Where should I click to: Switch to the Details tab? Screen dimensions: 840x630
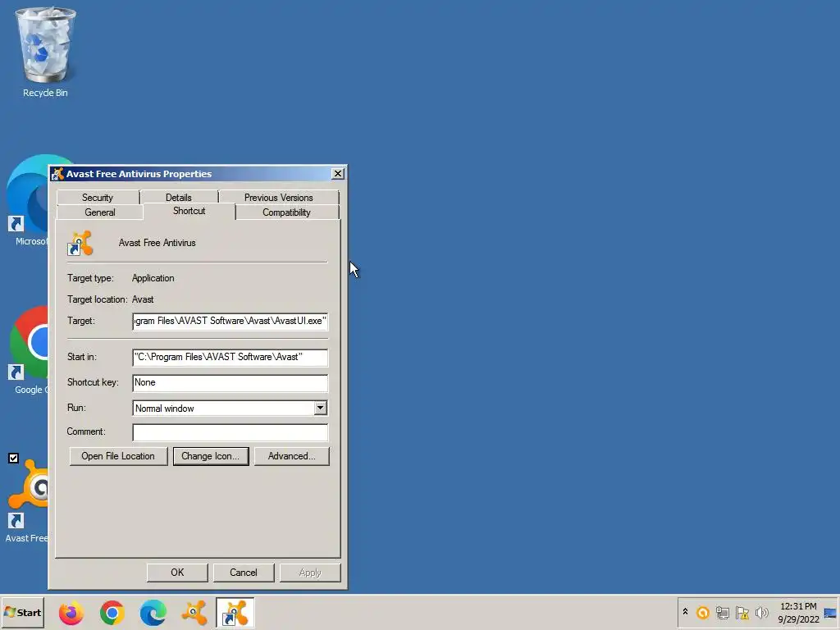pyautogui.click(x=178, y=198)
